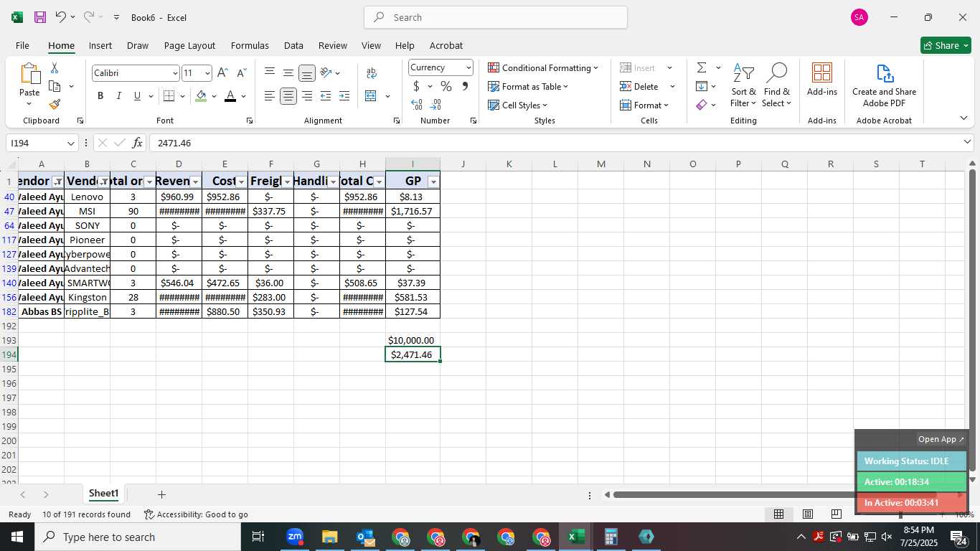Switch to the Insert tab

[100, 45]
